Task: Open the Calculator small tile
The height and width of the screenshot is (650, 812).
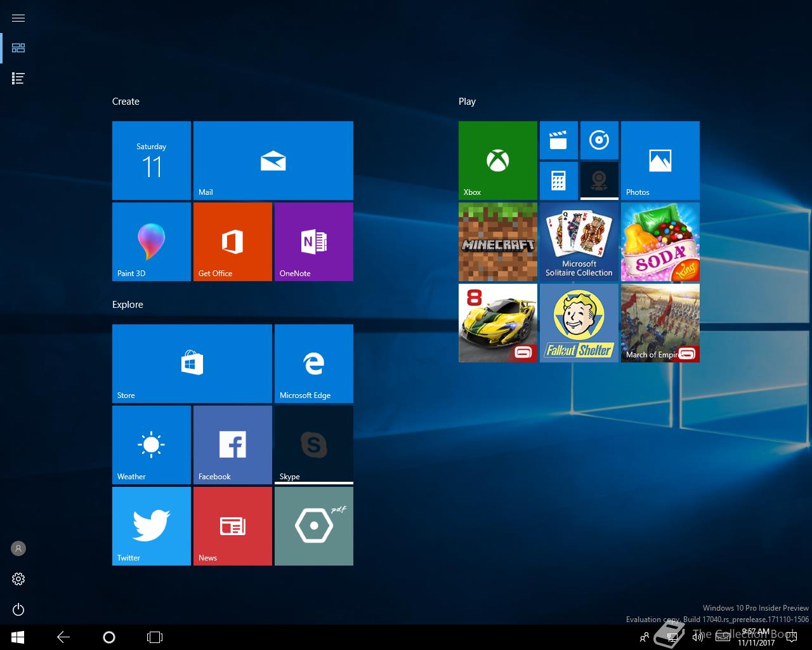Action: click(x=559, y=181)
